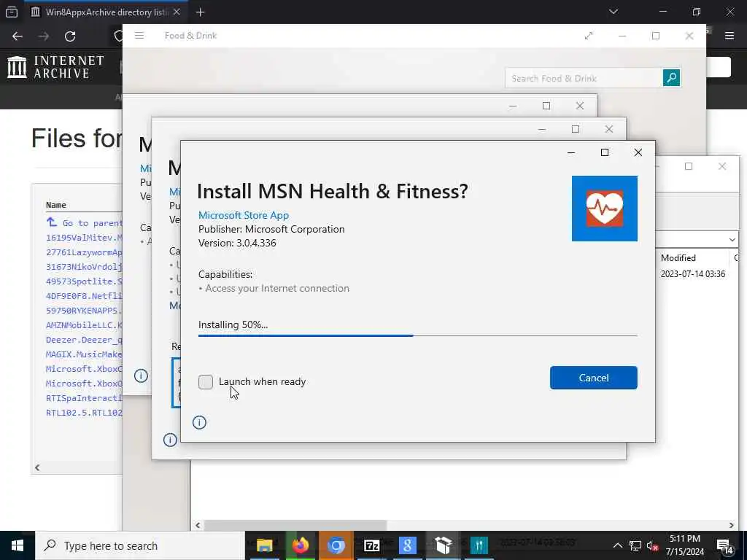The image size is (747, 560).
Task: Cancel the MSN Health & Fitness installation
Action: 593,378
